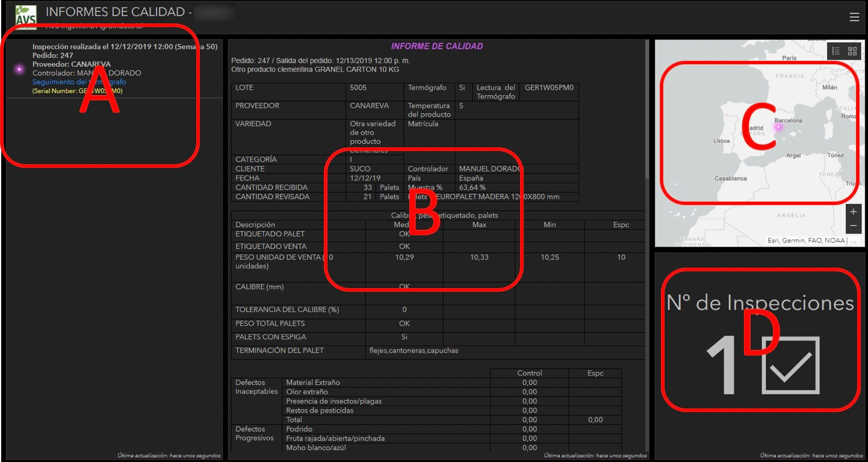This screenshot has width=868, height=462.
Task: Open the Seguimiento del termógrafo link
Action: tap(79, 82)
